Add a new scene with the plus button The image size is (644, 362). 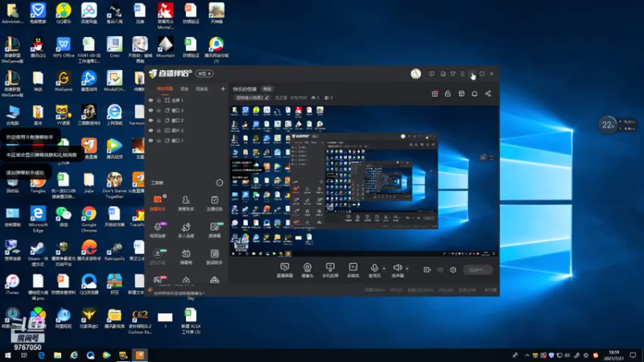[x=223, y=88]
